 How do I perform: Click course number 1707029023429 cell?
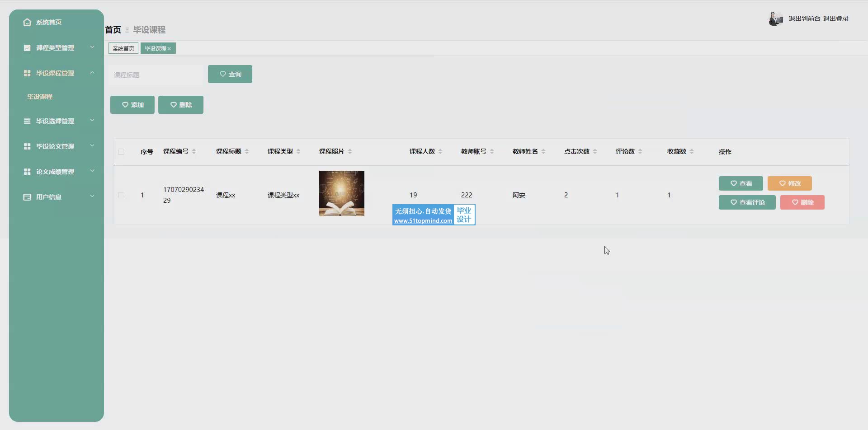(x=184, y=195)
